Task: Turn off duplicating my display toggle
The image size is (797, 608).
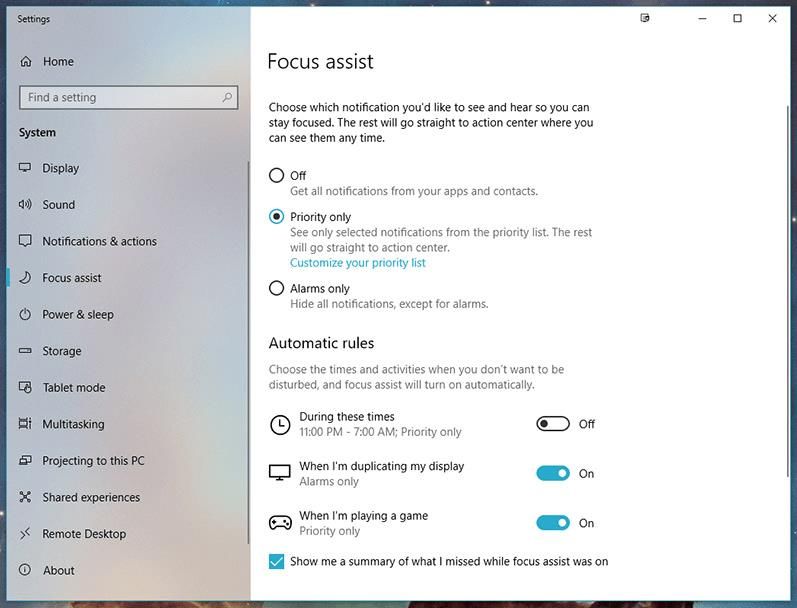Action: [x=553, y=473]
